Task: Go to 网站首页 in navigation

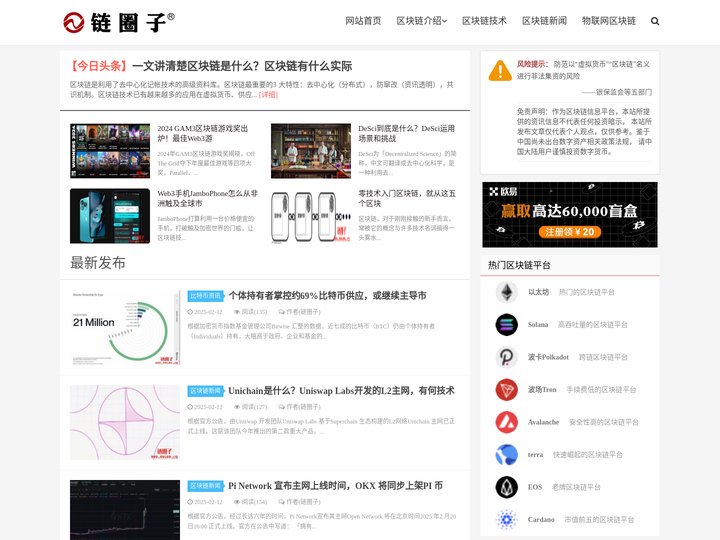Action: (363, 21)
